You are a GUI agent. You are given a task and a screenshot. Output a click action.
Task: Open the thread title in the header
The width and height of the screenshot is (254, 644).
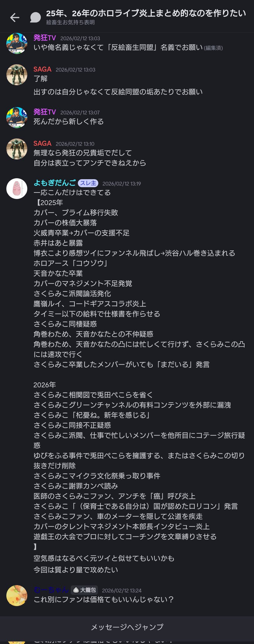coord(146,14)
